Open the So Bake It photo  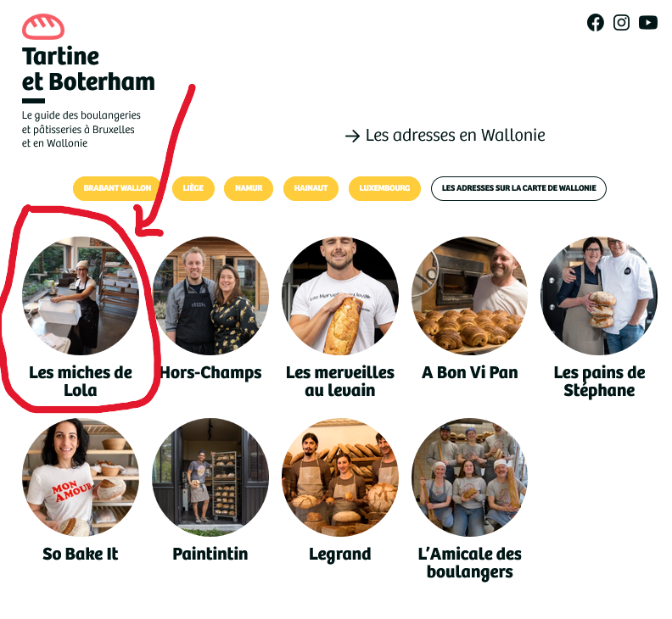point(81,477)
